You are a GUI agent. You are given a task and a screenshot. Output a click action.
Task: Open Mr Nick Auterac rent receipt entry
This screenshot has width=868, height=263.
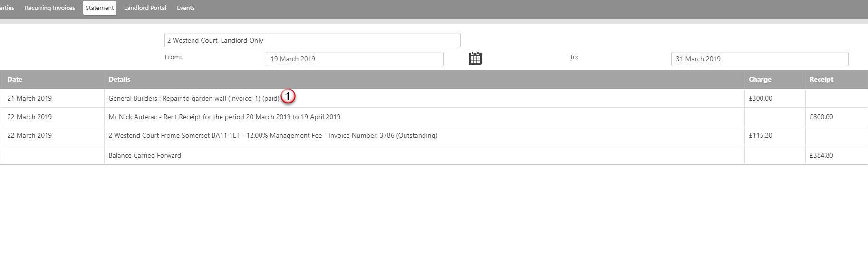pos(224,117)
